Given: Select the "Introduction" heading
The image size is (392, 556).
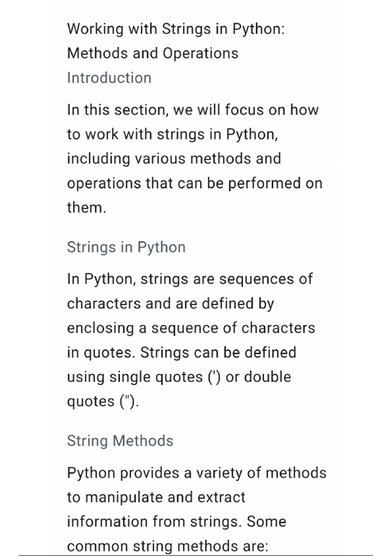Looking at the screenshot, I should [x=109, y=78].
